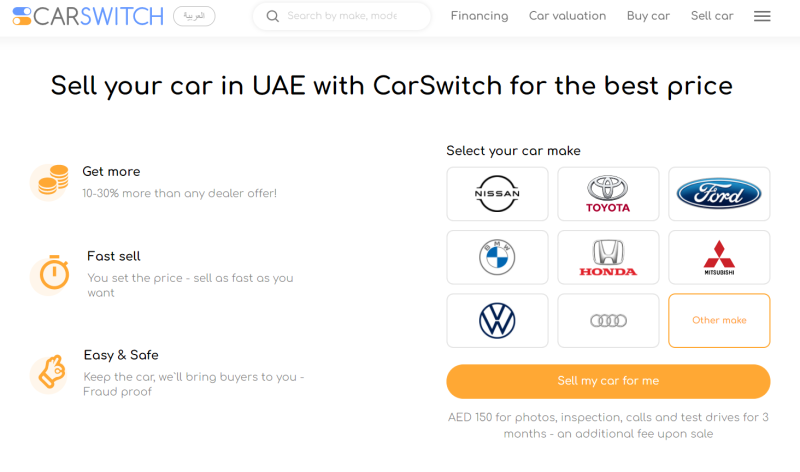
Task: Choose the Honda logo tile
Action: click(x=608, y=257)
